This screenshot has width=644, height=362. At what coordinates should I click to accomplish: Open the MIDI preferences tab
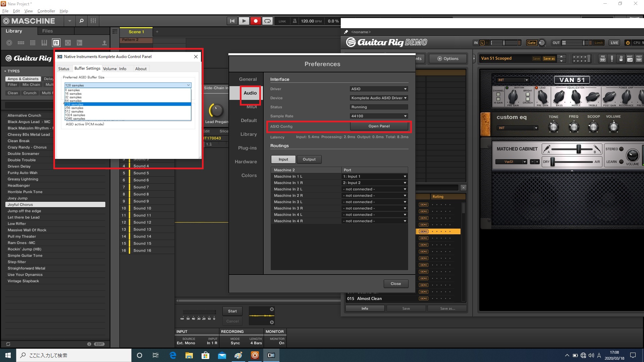click(252, 107)
